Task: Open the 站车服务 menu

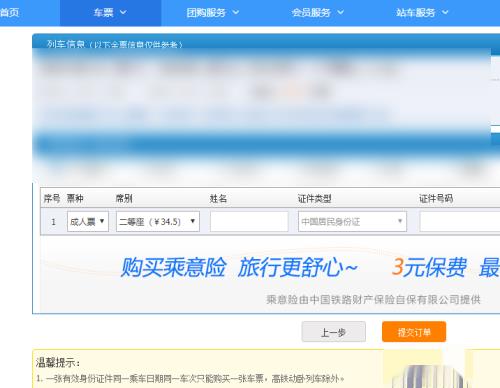Action: (422, 13)
